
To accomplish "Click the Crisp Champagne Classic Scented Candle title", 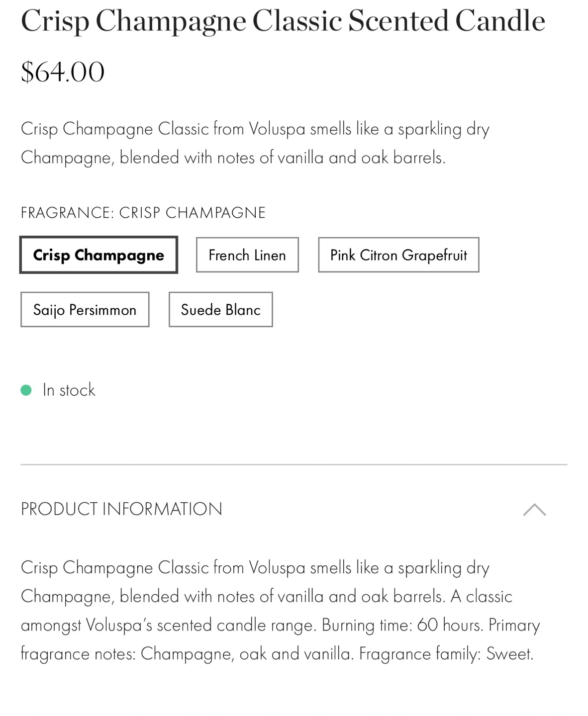I will tap(283, 21).
